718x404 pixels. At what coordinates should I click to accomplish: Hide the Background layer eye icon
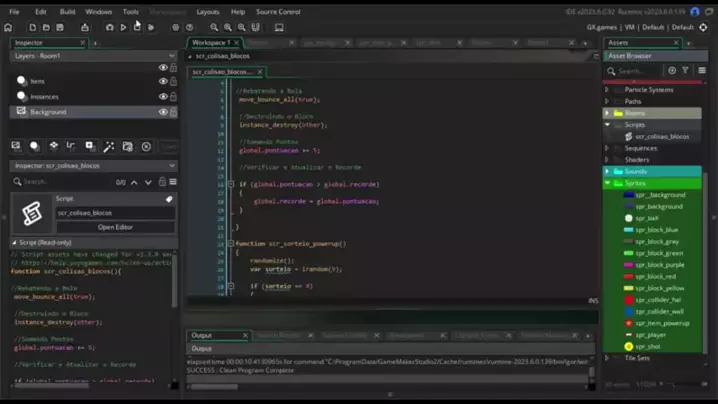coord(163,112)
